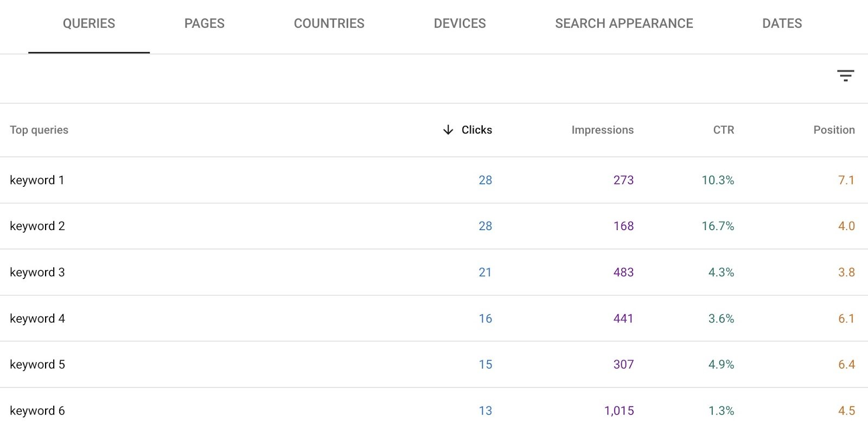Image resolution: width=868 pixels, height=432 pixels.
Task: Switch to the PAGES tab
Action: pyautogui.click(x=204, y=23)
